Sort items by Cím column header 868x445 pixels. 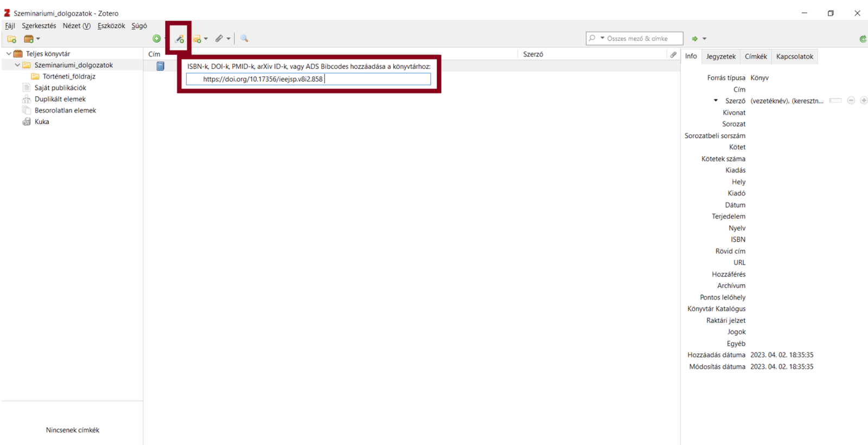click(154, 54)
